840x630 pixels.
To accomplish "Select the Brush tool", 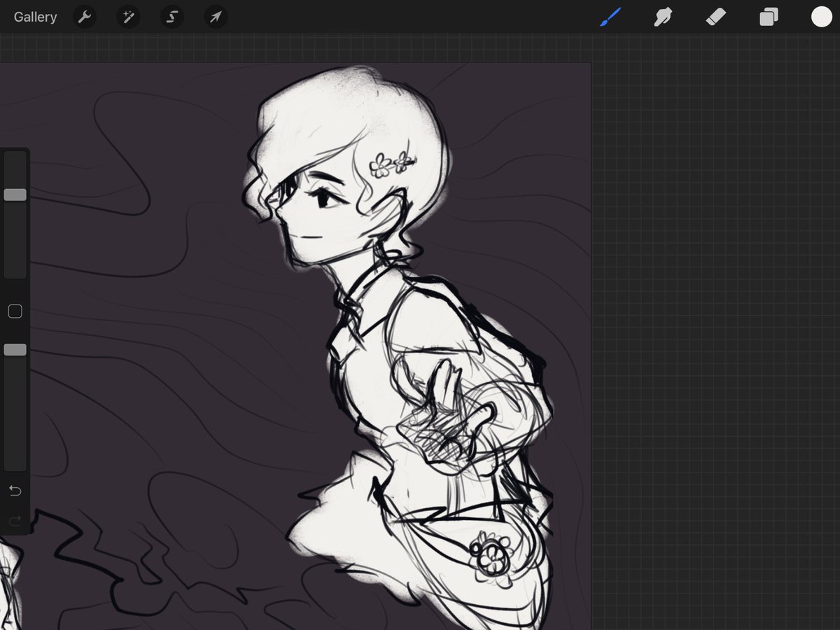I will (x=611, y=17).
